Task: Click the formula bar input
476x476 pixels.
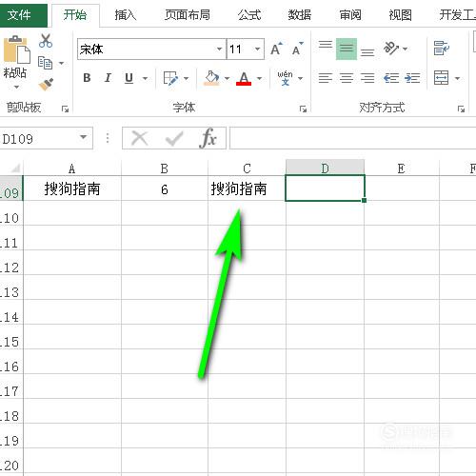Action: pos(352,138)
